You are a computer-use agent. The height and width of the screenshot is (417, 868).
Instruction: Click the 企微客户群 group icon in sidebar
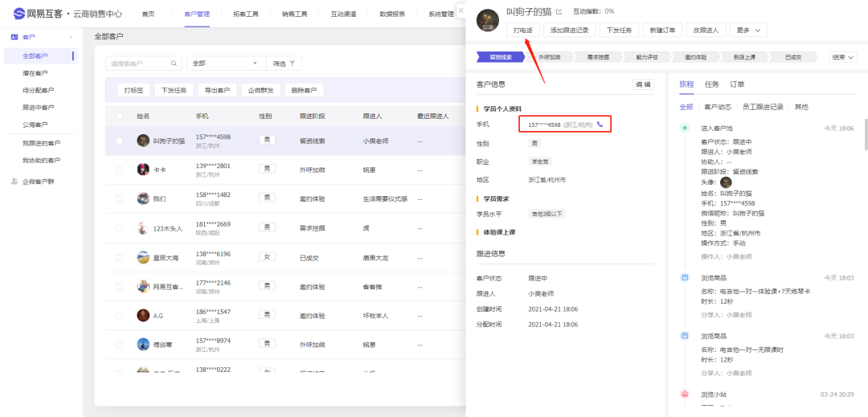pos(14,182)
